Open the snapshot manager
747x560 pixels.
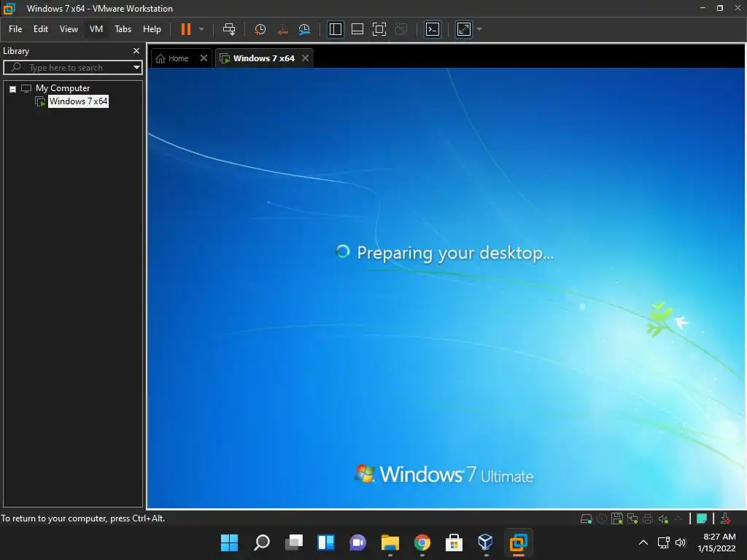(x=304, y=29)
